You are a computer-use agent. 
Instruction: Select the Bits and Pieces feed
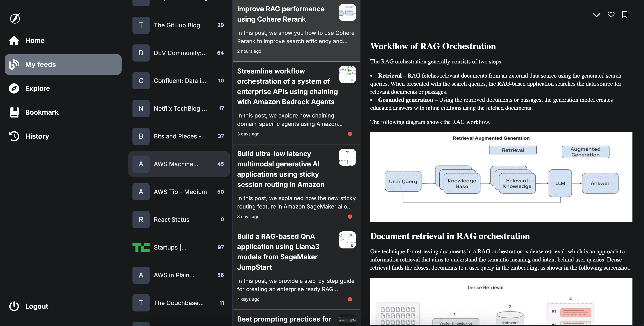coord(179,136)
